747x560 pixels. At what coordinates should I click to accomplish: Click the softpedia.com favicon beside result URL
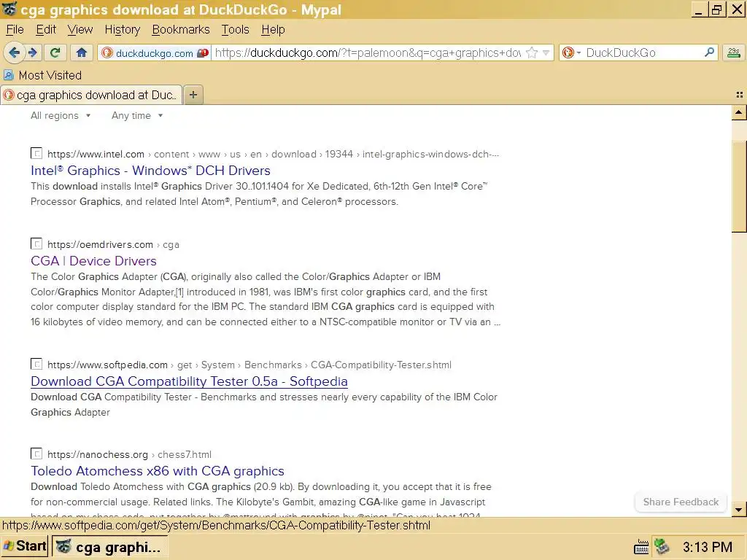point(36,365)
